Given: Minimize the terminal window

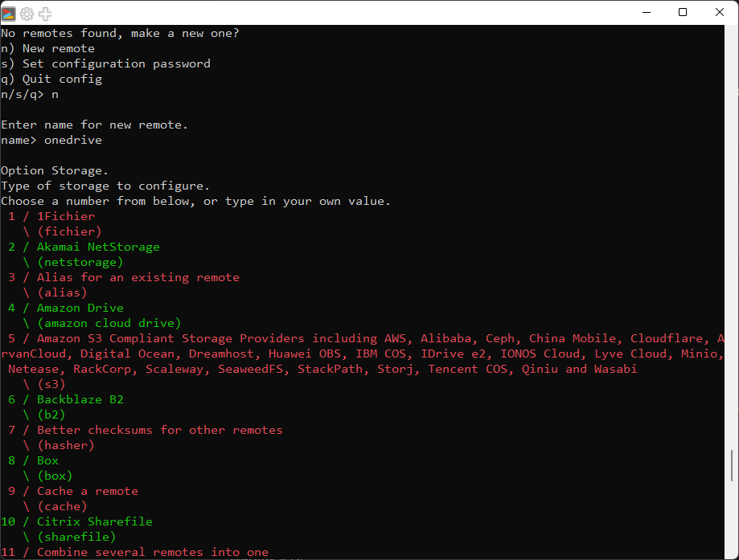Looking at the screenshot, I should 647,12.
